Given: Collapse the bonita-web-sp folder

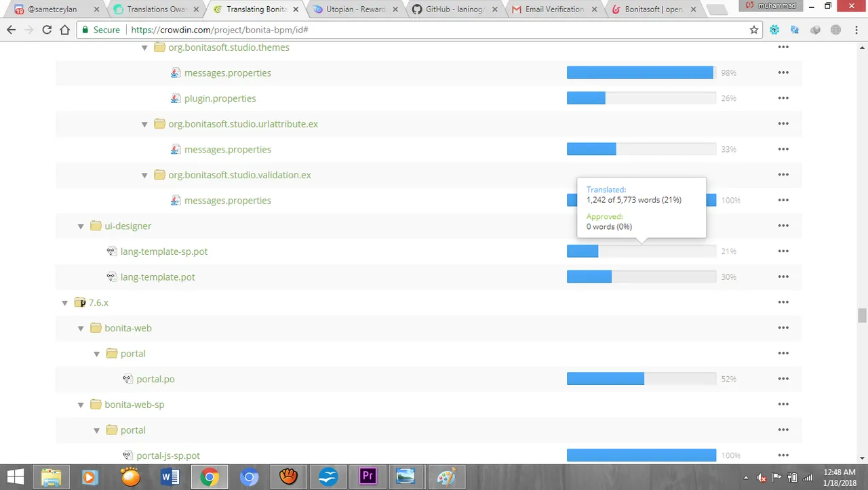Looking at the screenshot, I should click(x=81, y=405).
